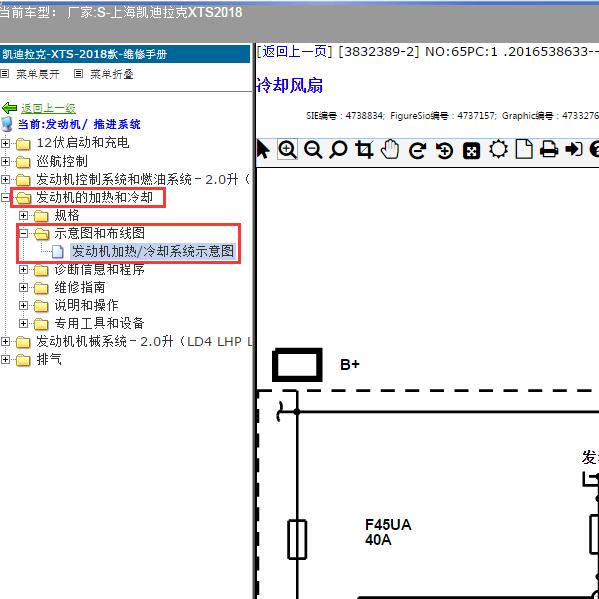Select the 诊断信息和程序 tree item

click(99, 270)
